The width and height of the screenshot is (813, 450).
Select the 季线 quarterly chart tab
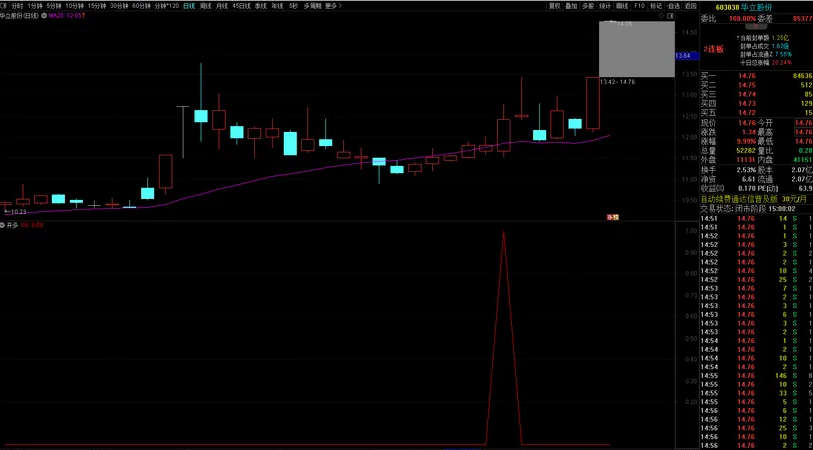click(x=260, y=6)
